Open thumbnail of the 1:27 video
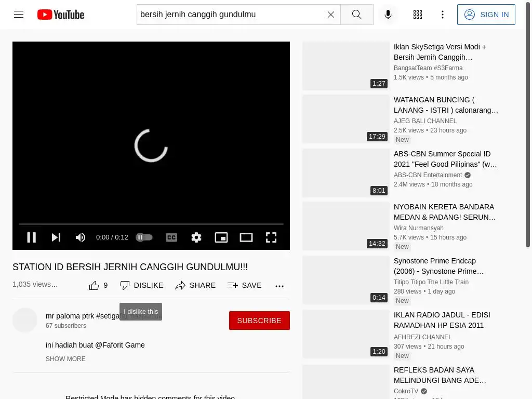This screenshot has width=532, height=399. point(345,66)
